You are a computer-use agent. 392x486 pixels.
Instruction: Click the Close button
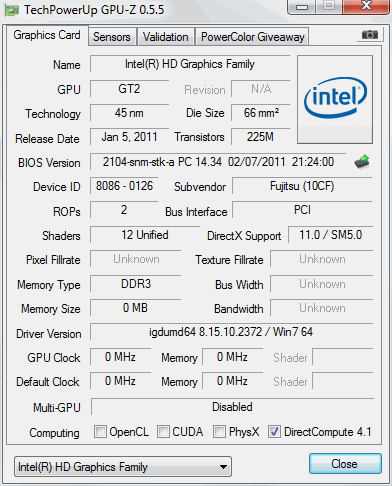[x=345, y=464]
